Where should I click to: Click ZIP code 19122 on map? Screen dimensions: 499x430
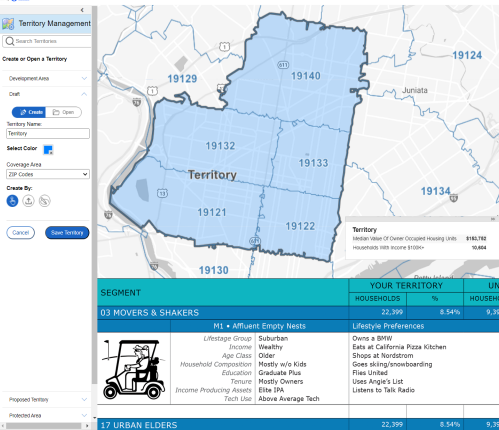click(x=300, y=226)
